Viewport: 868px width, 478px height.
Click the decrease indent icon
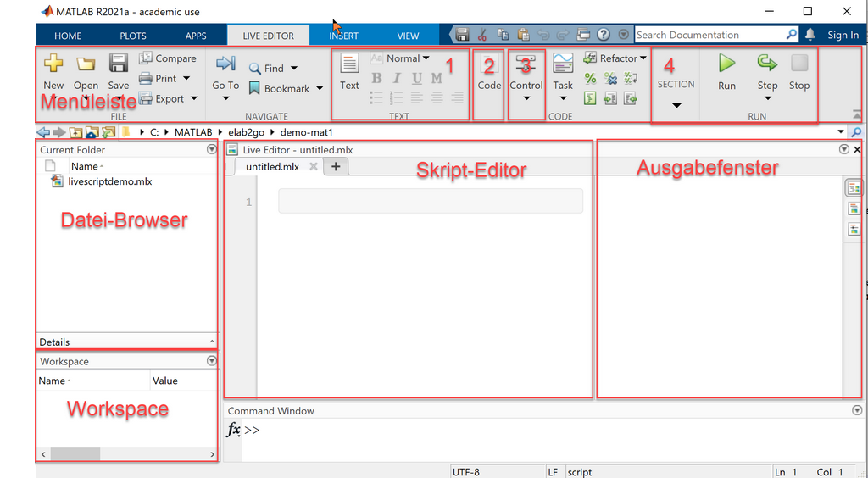point(631,98)
